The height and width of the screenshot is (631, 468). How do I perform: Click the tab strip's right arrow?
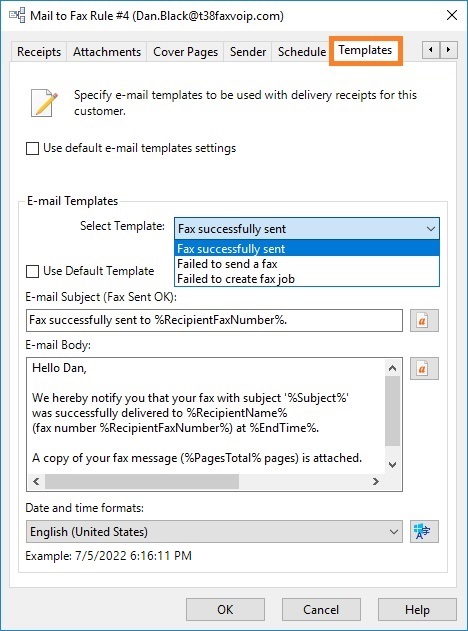(448, 50)
